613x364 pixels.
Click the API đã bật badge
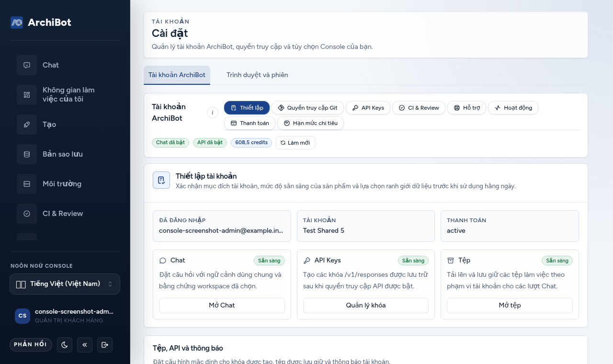[210, 143]
